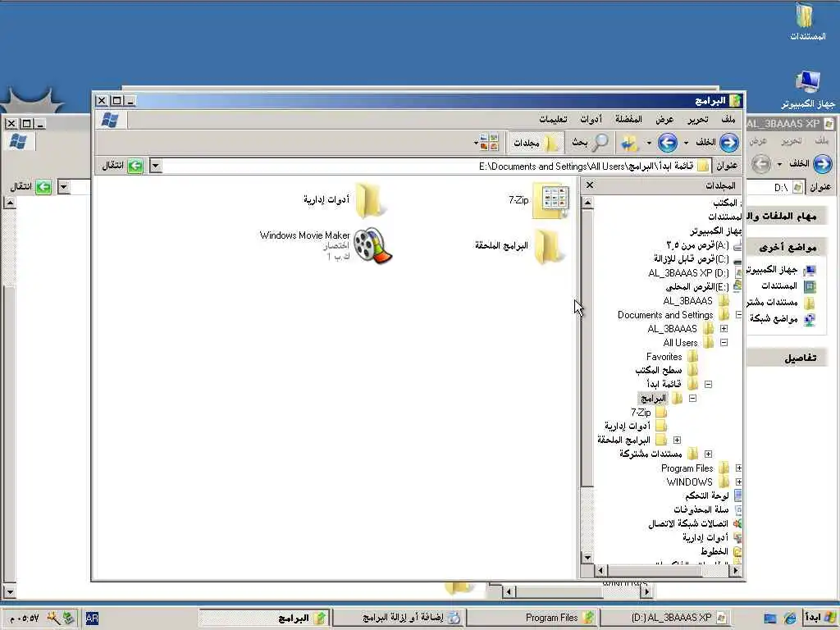The height and width of the screenshot is (630, 840).
Task: Collapse the البرامج tree node
Action: coord(692,399)
